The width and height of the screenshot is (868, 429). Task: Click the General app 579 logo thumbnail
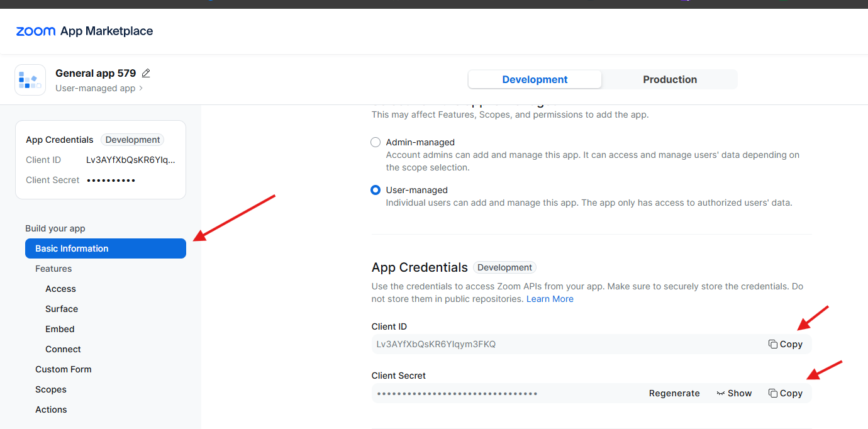pyautogui.click(x=30, y=80)
